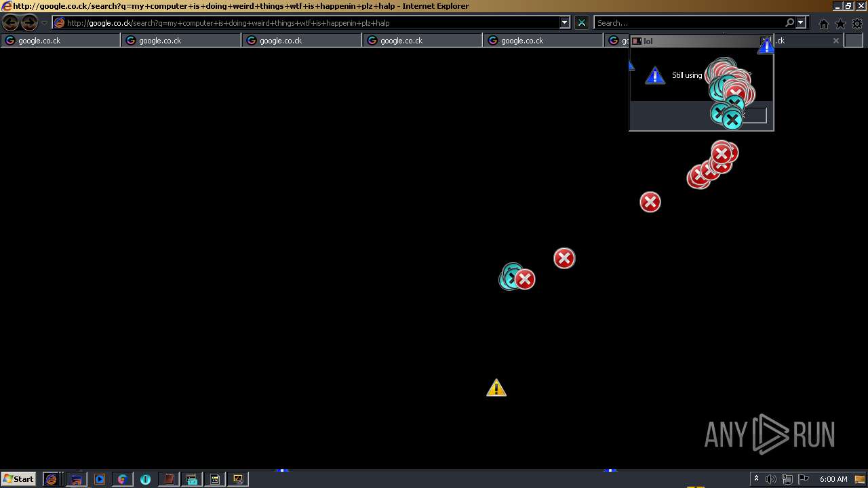Click the address bar URL field
868x488 pixels.
[x=305, y=23]
